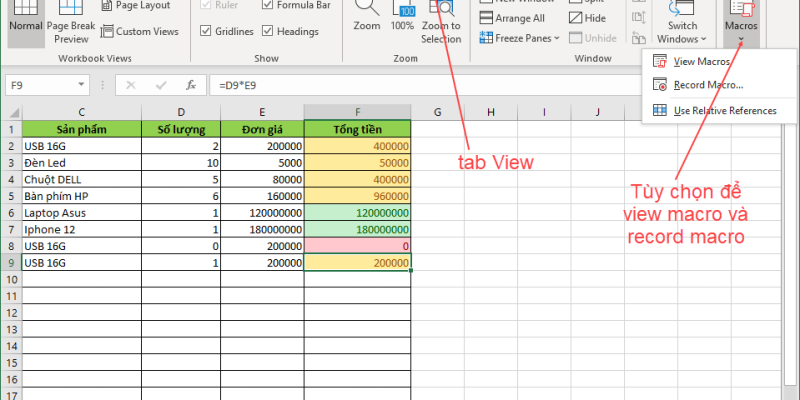Open Custom Views
Screen dimensions: 800x400
(138, 32)
